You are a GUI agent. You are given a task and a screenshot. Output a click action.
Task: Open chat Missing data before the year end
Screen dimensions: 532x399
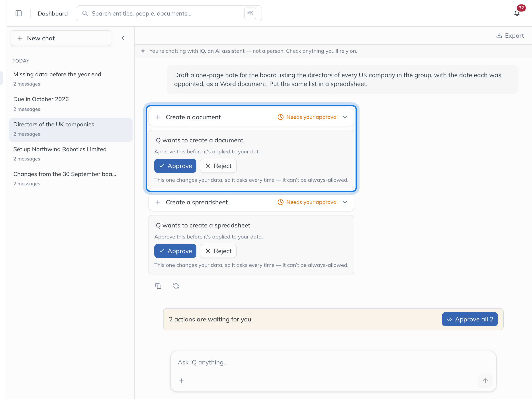(x=70, y=79)
